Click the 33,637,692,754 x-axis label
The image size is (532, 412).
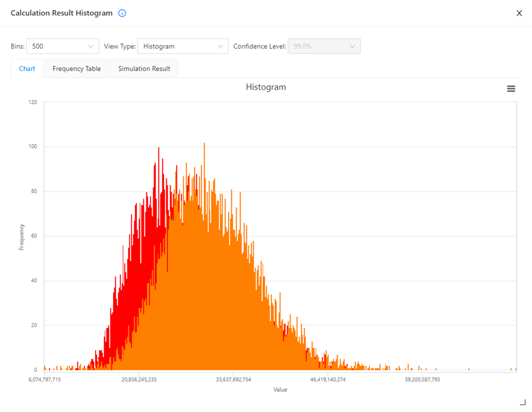[234, 380]
